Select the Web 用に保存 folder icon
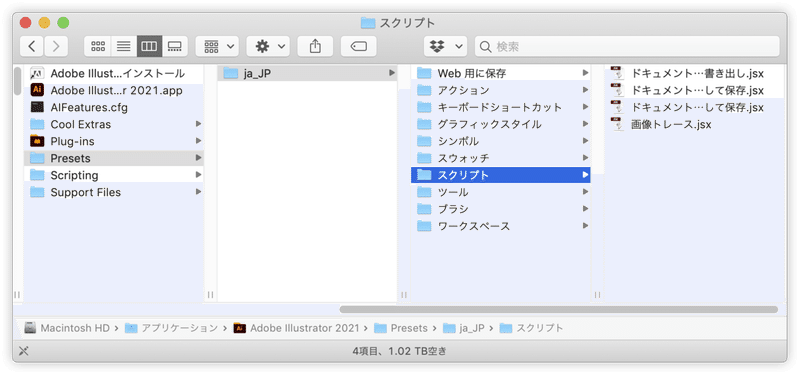 pyautogui.click(x=424, y=73)
